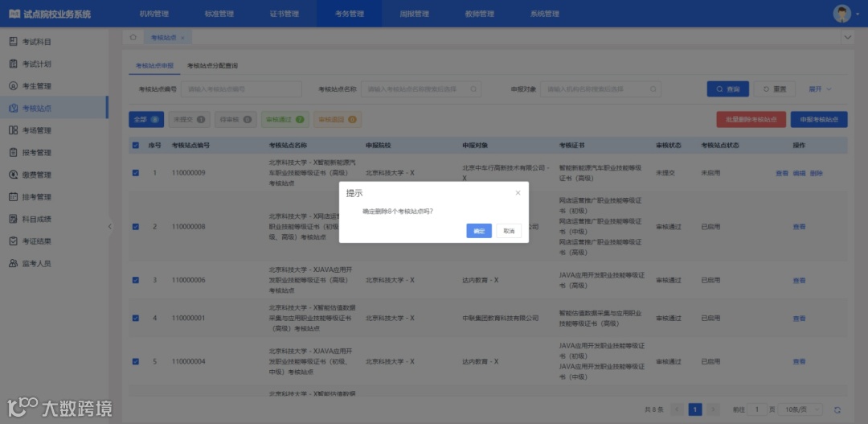Filter by 全部 status
The height and width of the screenshot is (424, 868).
tap(146, 119)
